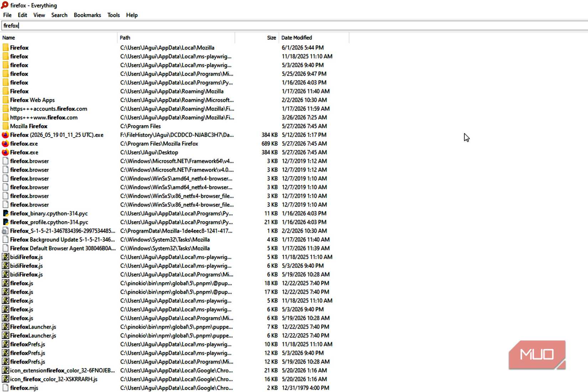The image size is (588, 392).
Task: Select Mozilla Firefox folder name
Action: tap(29, 126)
